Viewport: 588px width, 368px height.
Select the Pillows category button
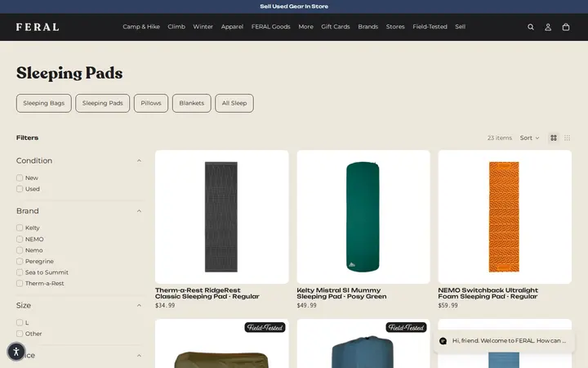click(x=151, y=103)
